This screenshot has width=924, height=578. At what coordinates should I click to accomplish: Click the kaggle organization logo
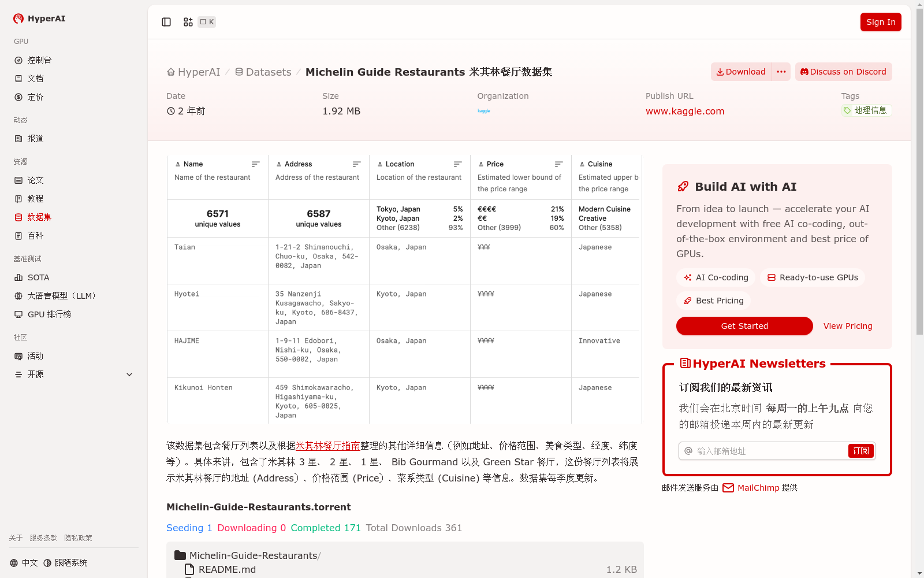click(484, 111)
